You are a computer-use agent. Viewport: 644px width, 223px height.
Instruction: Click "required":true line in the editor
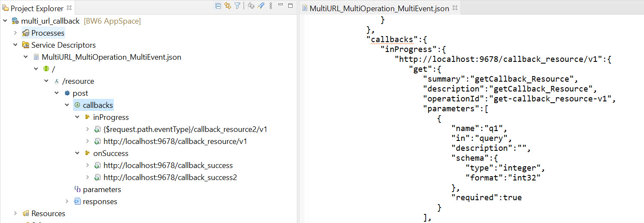coord(487,198)
